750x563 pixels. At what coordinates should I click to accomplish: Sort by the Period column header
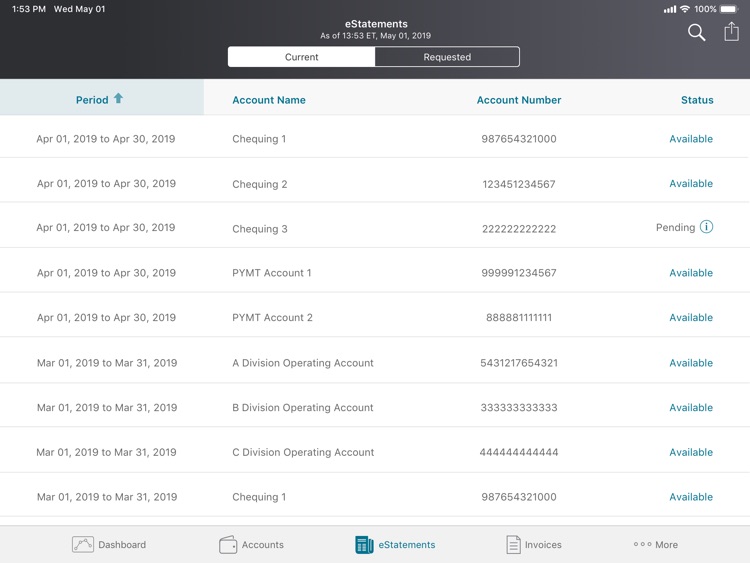coord(92,100)
